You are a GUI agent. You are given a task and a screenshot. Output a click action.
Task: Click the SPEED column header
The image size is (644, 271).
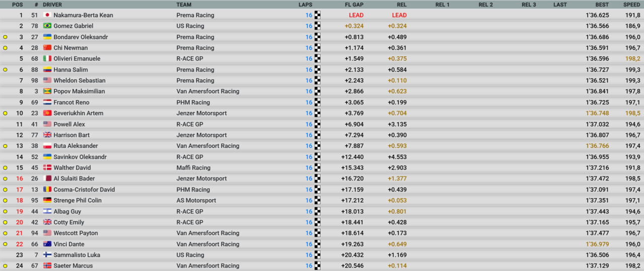click(631, 5)
